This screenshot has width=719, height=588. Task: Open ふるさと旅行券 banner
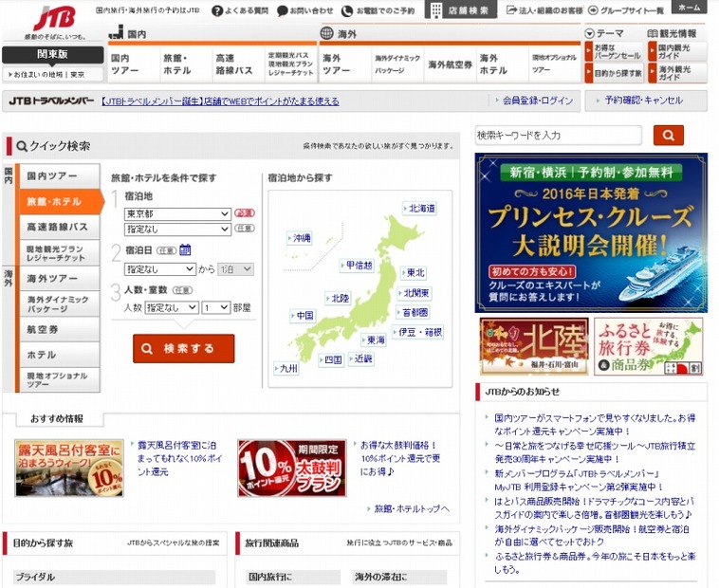pyautogui.click(x=649, y=346)
